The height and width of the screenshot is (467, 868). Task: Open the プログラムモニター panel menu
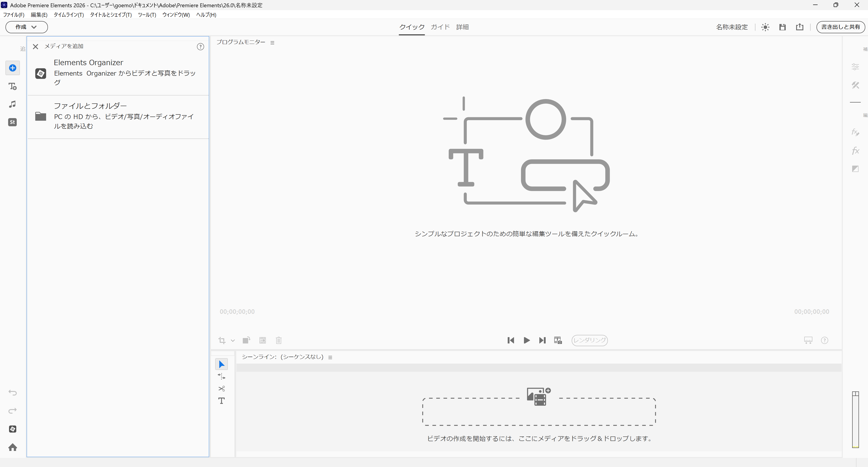tap(272, 43)
